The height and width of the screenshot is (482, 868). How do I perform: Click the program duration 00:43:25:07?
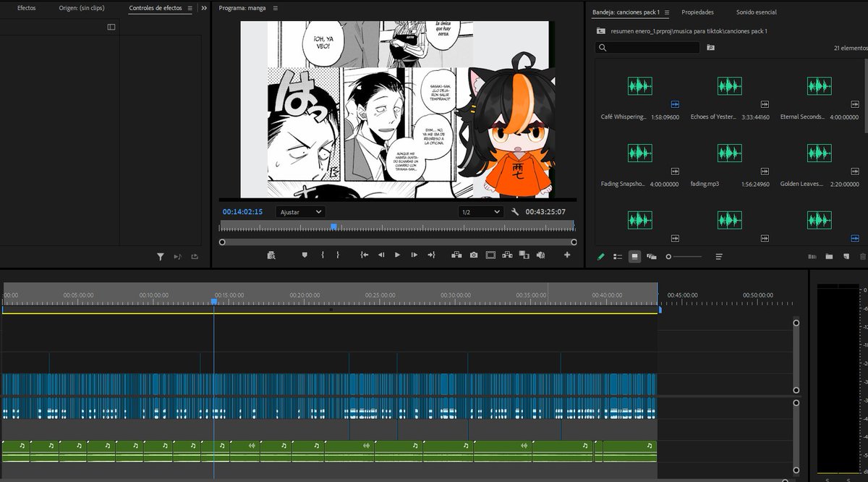click(x=545, y=212)
